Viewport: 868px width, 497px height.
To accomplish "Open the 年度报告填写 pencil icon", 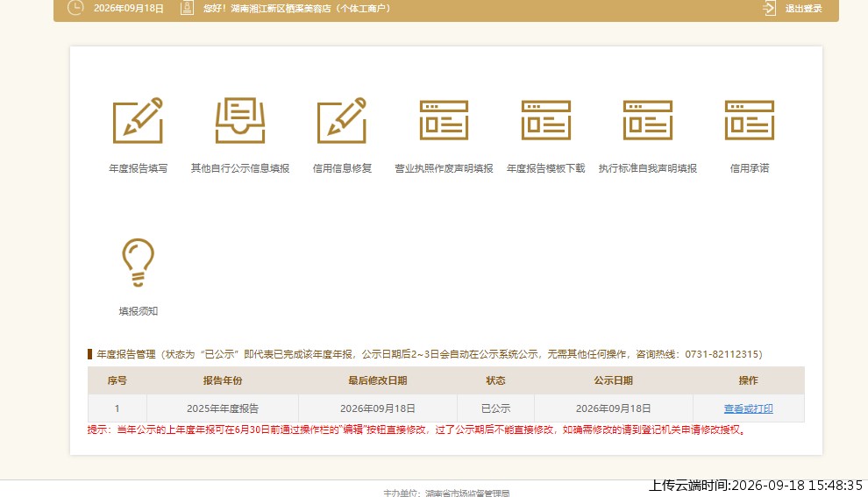I will (138, 121).
